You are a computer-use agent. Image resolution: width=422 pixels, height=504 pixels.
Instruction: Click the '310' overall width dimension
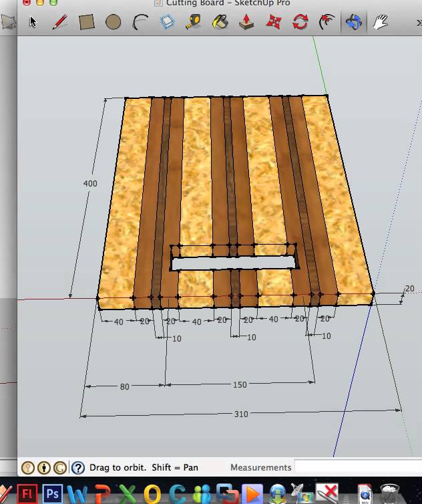pos(241,414)
